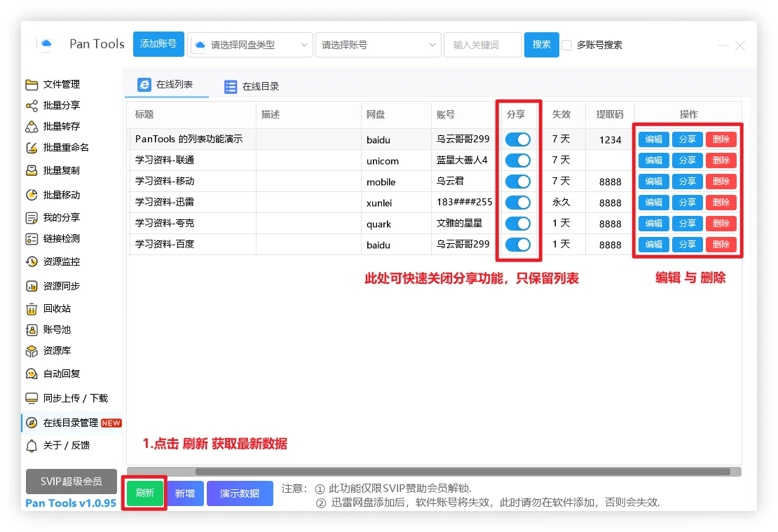Open 批量分享 via its share icon
This screenshot has height=532, width=778.
pos(32,106)
